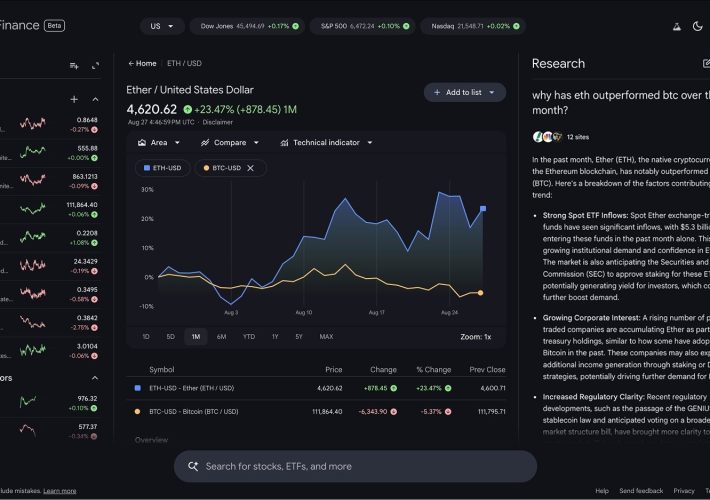The width and height of the screenshot is (710, 500).
Task: Click the Symbol column header
Action: coord(162,370)
